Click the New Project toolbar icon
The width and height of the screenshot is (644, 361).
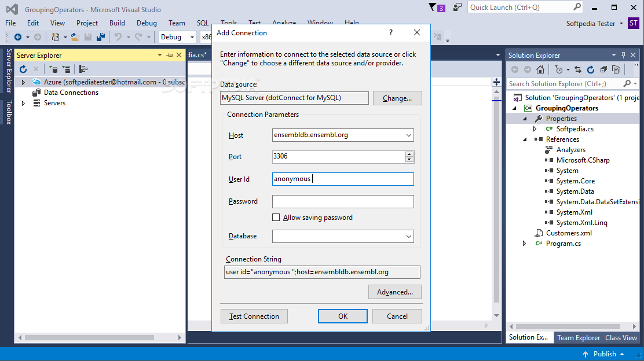coord(55,37)
